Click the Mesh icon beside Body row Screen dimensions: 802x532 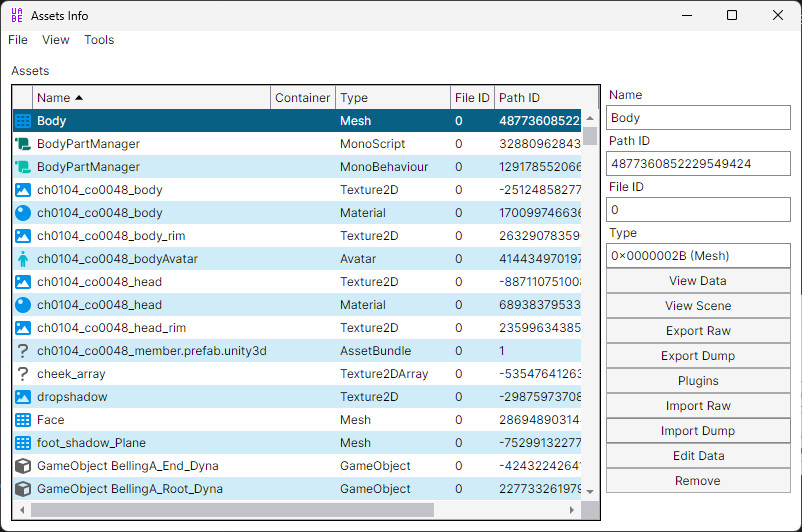click(x=23, y=121)
